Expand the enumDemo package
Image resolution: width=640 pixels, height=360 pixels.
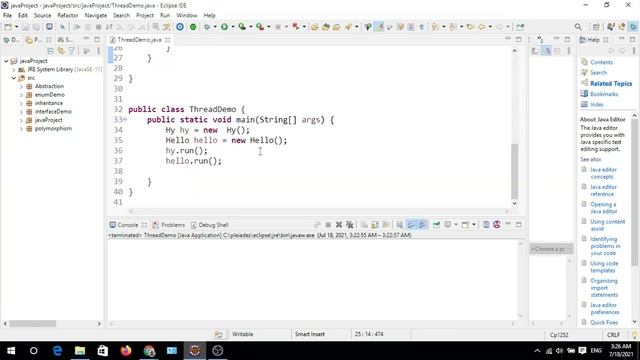point(21,95)
